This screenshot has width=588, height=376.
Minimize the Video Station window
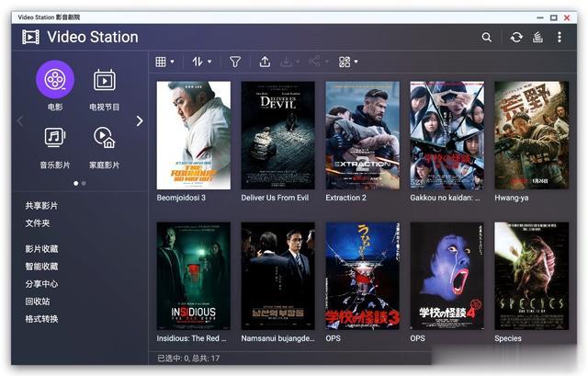[x=540, y=17]
